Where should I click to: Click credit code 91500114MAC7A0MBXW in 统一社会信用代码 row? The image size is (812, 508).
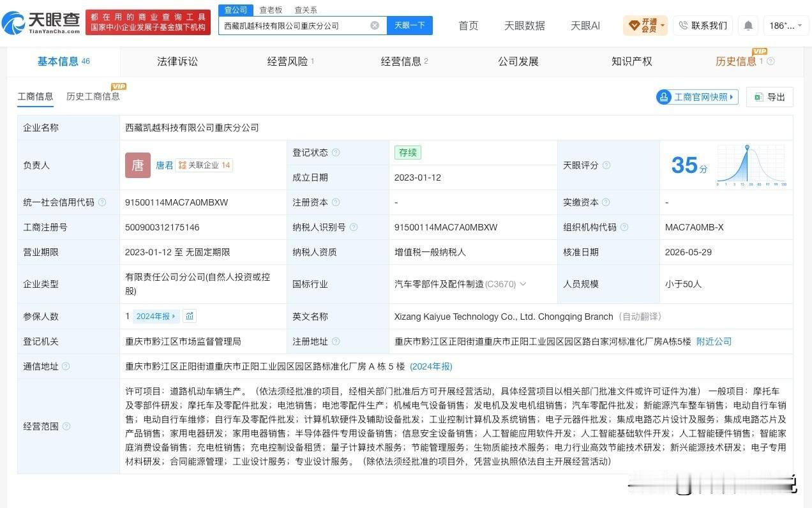pos(177,202)
